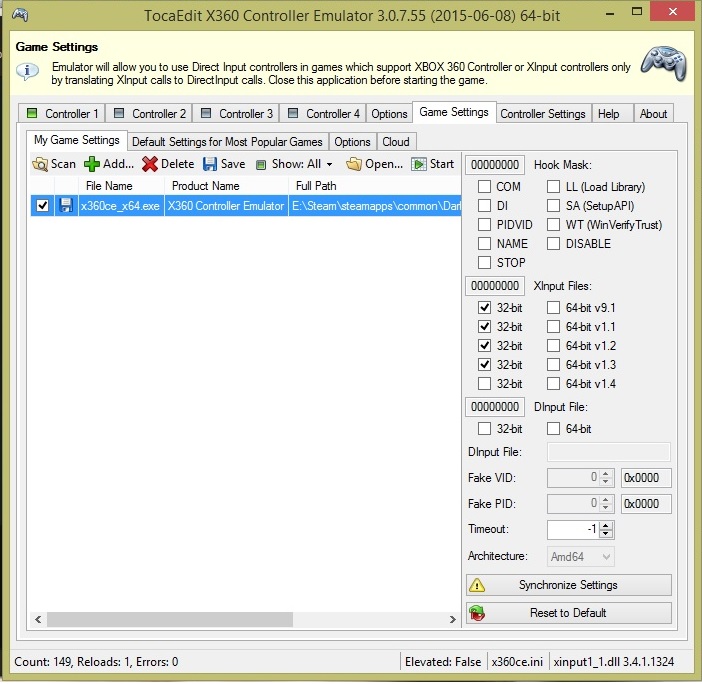Click Controller 3 status square icon

pos(206,113)
